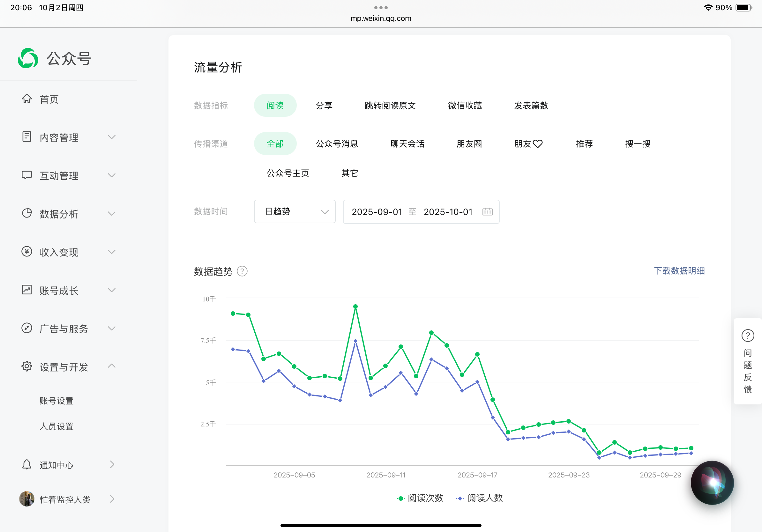Click the 首页 home icon

pos(27,99)
